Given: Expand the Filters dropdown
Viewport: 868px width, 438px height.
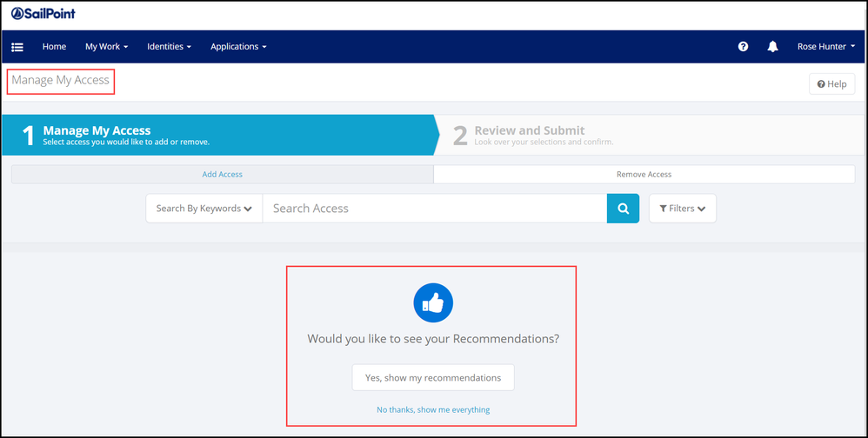Looking at the screenshot, I should [x=682, y=209].
